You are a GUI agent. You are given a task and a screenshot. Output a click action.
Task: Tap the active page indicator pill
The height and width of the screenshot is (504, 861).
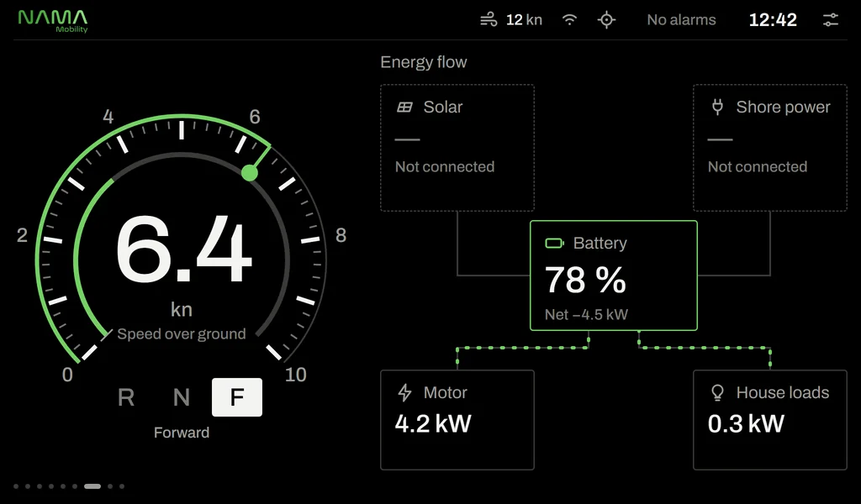92,486
